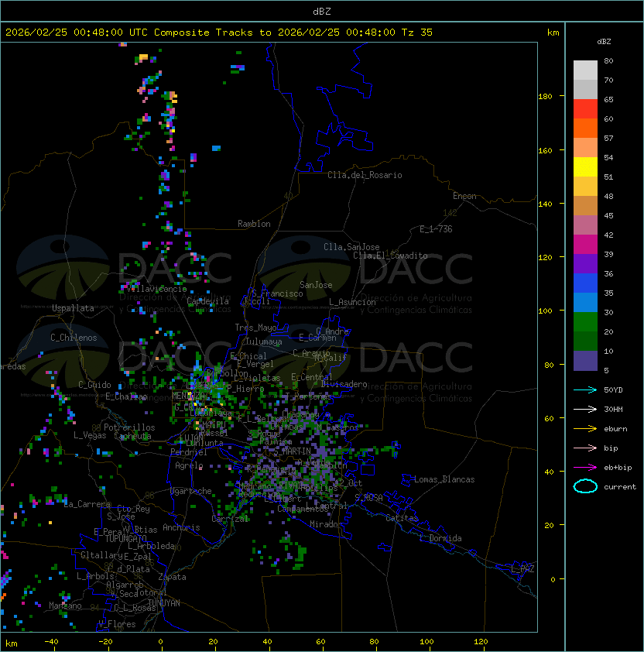Click map label 'Agrelo'

[x=189, y=465]
